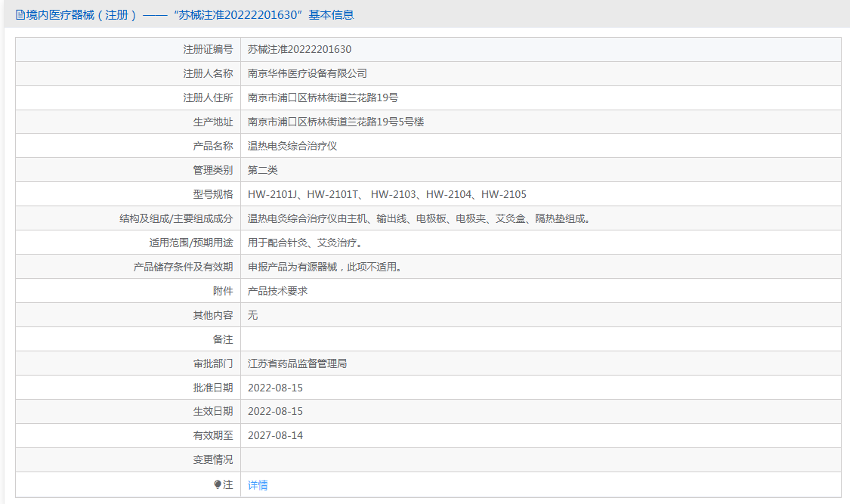Viewport: 850px width, 504px height.
Task: Select the page title text 境内医疗器械（注册）
Action: pos(82,15)
